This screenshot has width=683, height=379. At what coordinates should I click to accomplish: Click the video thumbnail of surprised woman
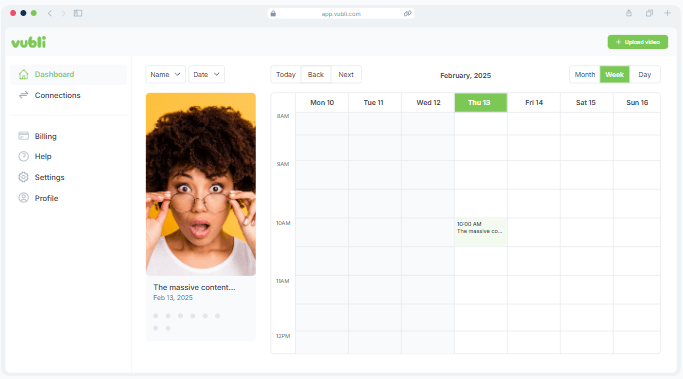point(201,184)
